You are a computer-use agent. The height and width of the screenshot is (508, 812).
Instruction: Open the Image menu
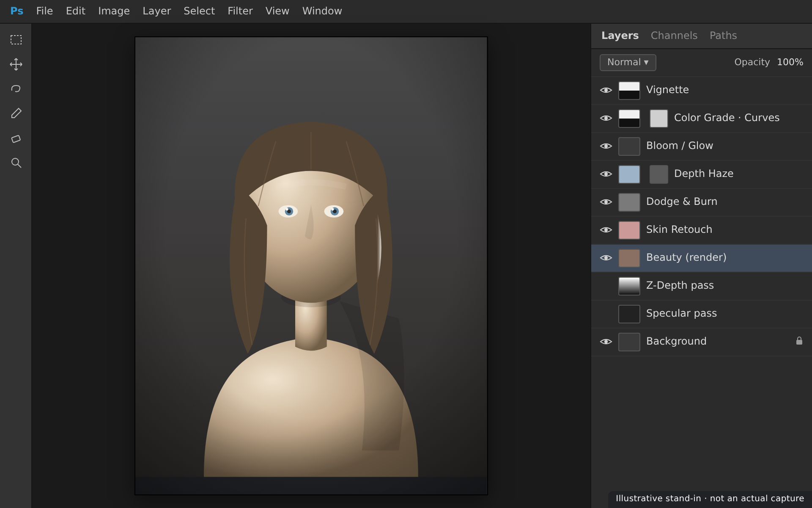[114, 11]
